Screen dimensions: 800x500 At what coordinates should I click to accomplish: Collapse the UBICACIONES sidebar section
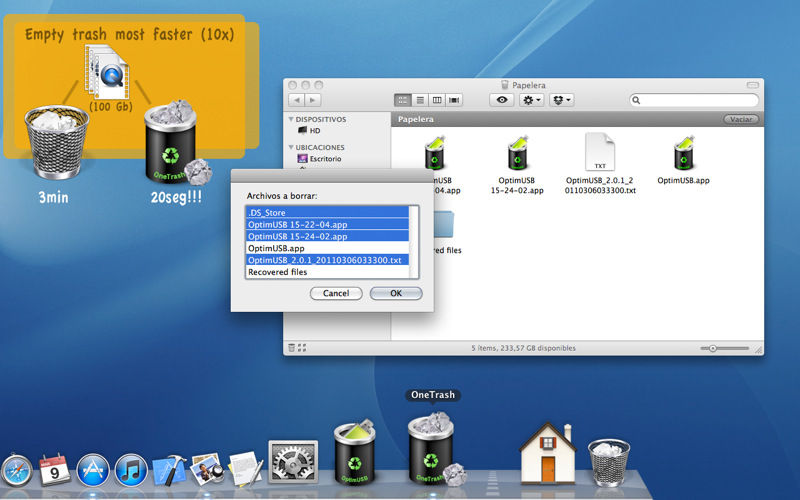pyautogui.click(x=291, y=147)
